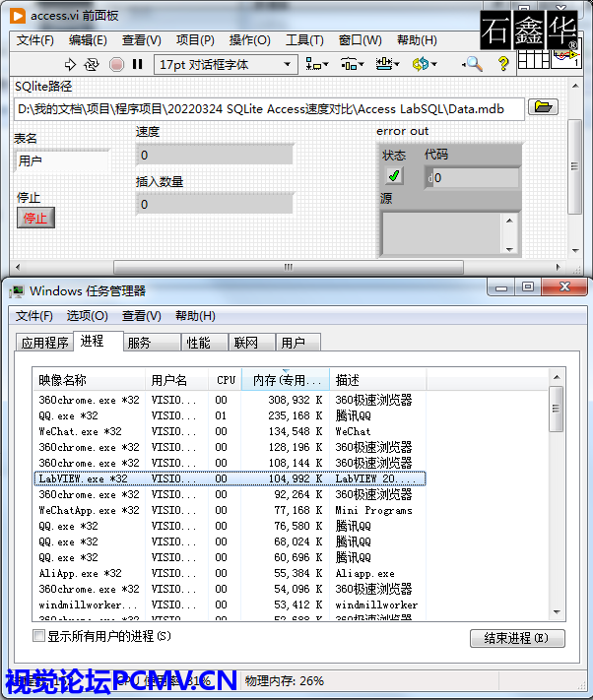Browse for file with folder button
This screenshot has height=700, width=593.
543,106
